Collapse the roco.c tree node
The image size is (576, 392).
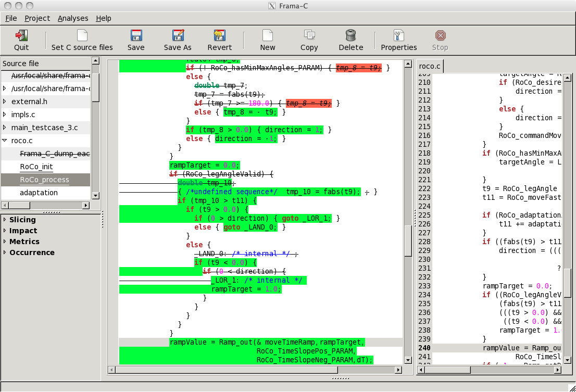coord(4,140)
